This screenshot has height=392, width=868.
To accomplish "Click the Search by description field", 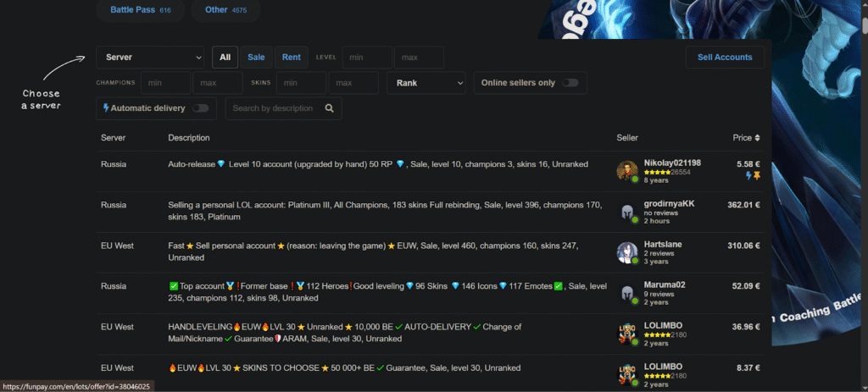I will coord(272,108).
